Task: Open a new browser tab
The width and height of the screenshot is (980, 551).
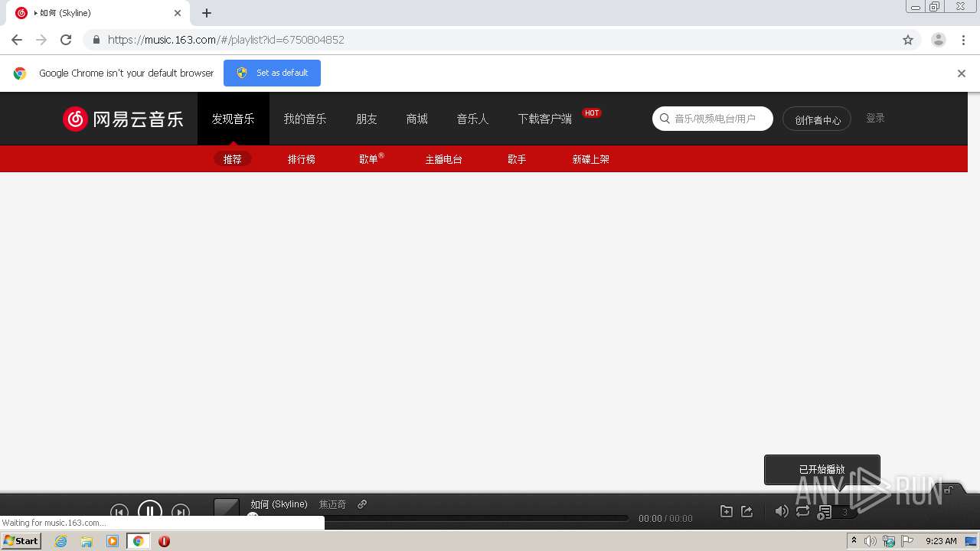Action: (207, 13)
